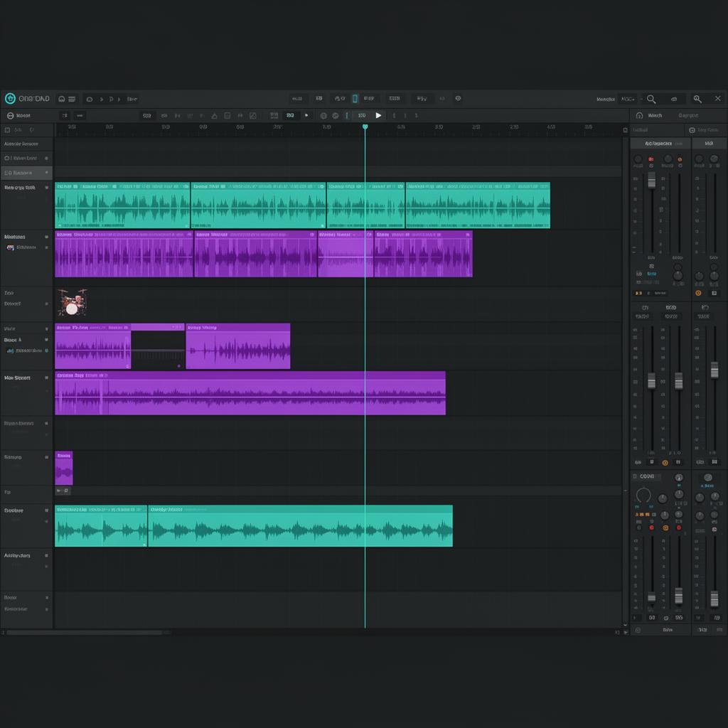This screenshot has width=728, height=728.
Task: Click the zoom magnifier icon near the X
Action: coord(697,98)
